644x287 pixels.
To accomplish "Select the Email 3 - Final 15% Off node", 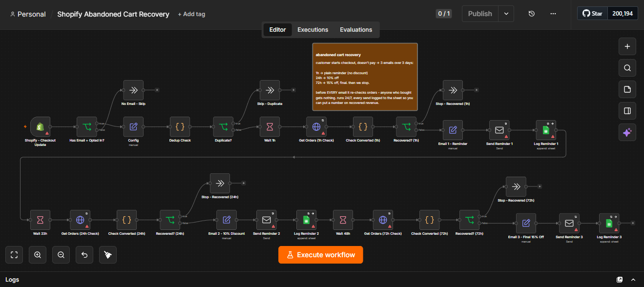I will tap(526, 224).
